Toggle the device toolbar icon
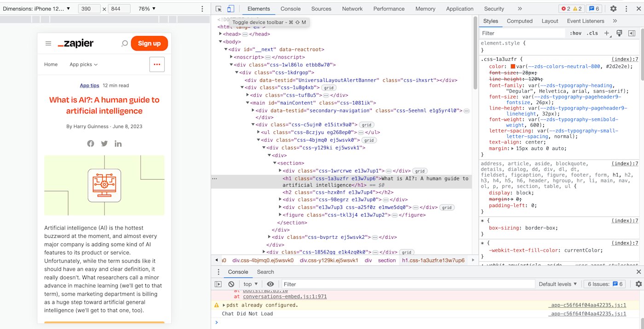 (x=230, y=9)
